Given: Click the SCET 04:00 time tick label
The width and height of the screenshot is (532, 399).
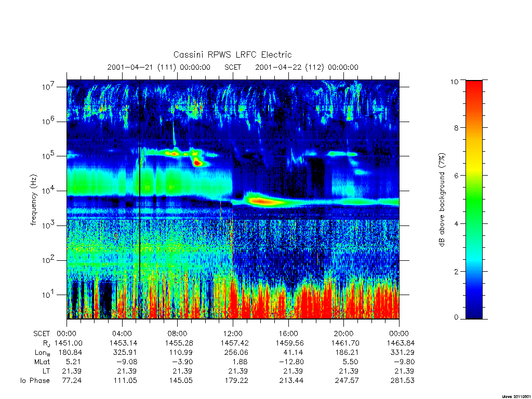Looking at the screenshot, I should tap(122, 334).
